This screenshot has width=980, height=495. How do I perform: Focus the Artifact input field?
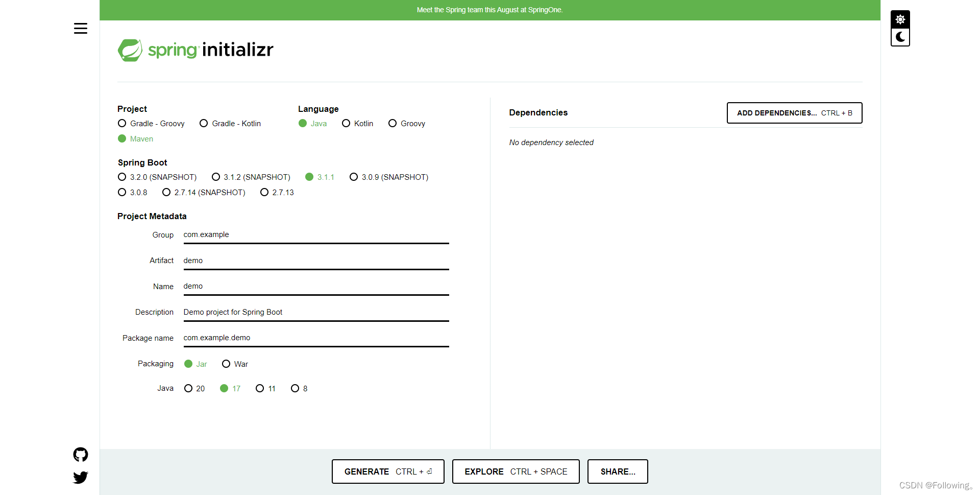click(316, 261)
